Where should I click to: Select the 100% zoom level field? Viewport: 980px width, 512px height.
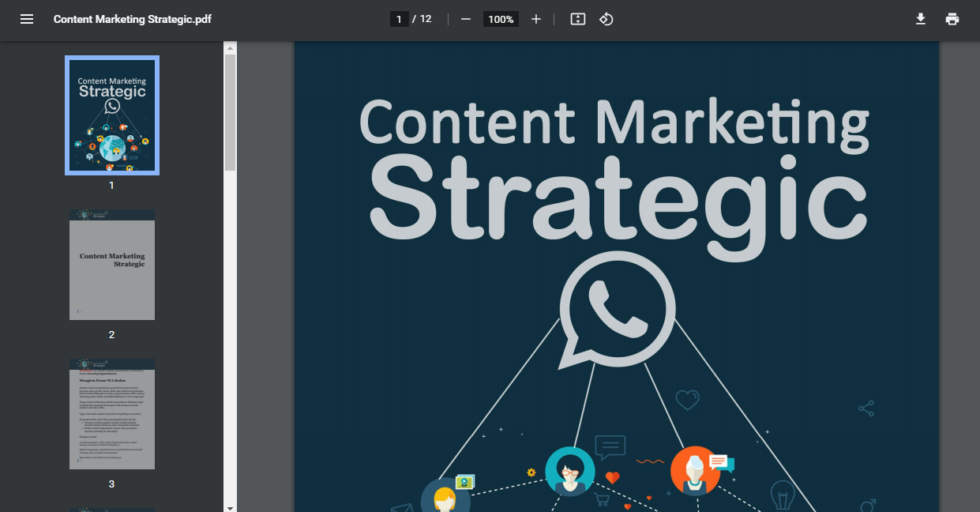tap(501, 19)
